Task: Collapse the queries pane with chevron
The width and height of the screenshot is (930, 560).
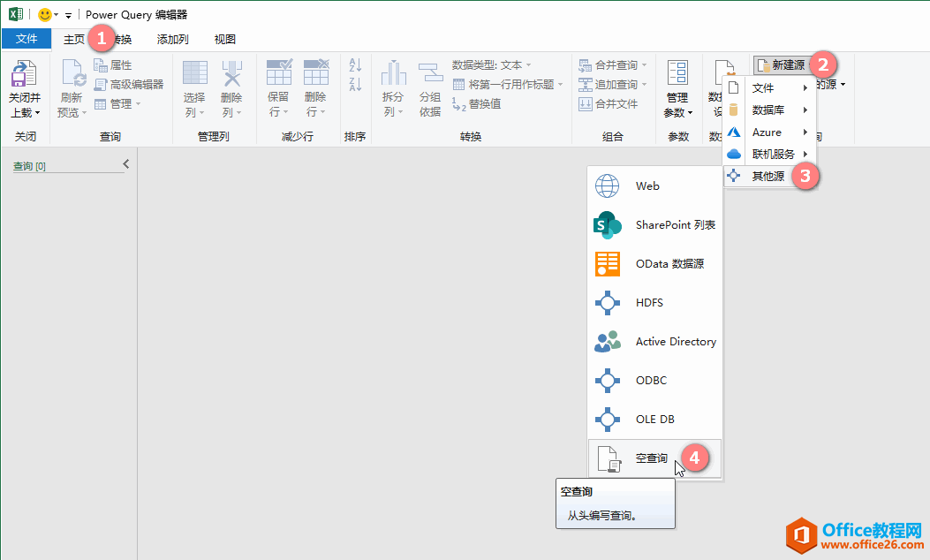Action: [125, 164]
